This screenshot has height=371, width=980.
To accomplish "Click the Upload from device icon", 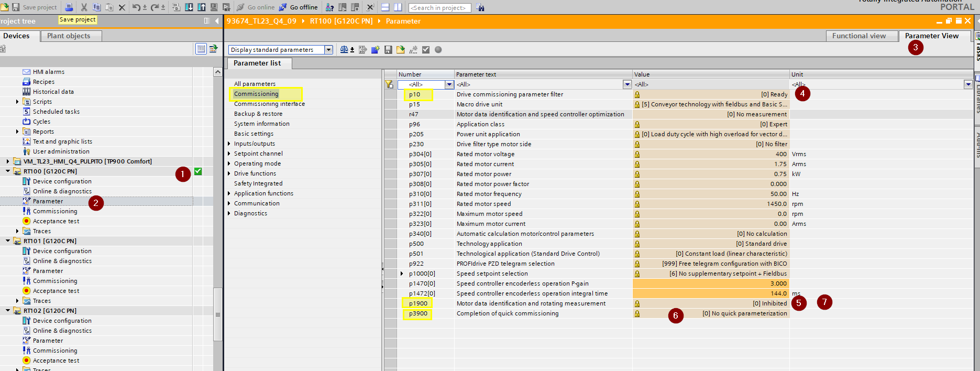I will coord(202,7).
